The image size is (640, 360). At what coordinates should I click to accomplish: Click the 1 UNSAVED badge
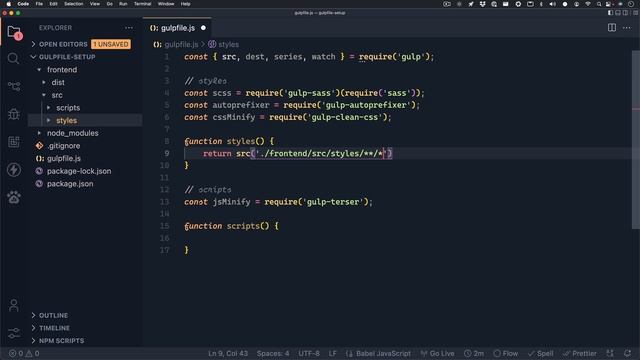click(x=111, y=44)
